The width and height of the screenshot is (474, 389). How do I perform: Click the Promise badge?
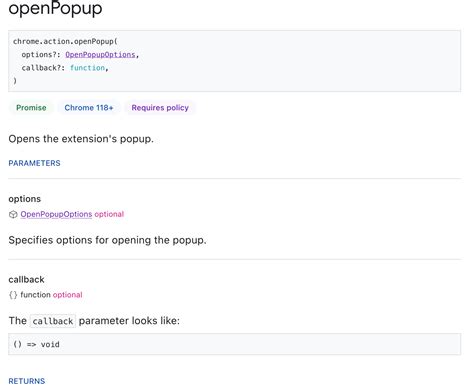pyautogui.click(x=31, y=108)
